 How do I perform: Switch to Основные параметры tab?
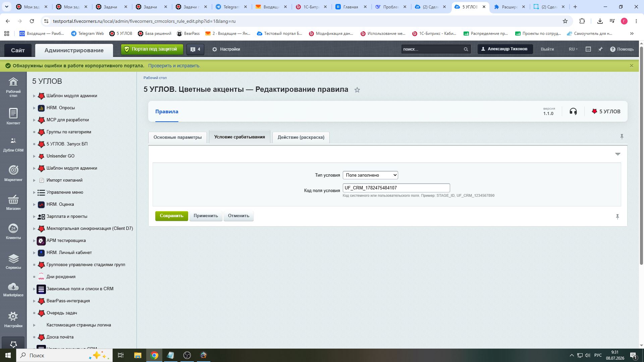tap(177, 137)
